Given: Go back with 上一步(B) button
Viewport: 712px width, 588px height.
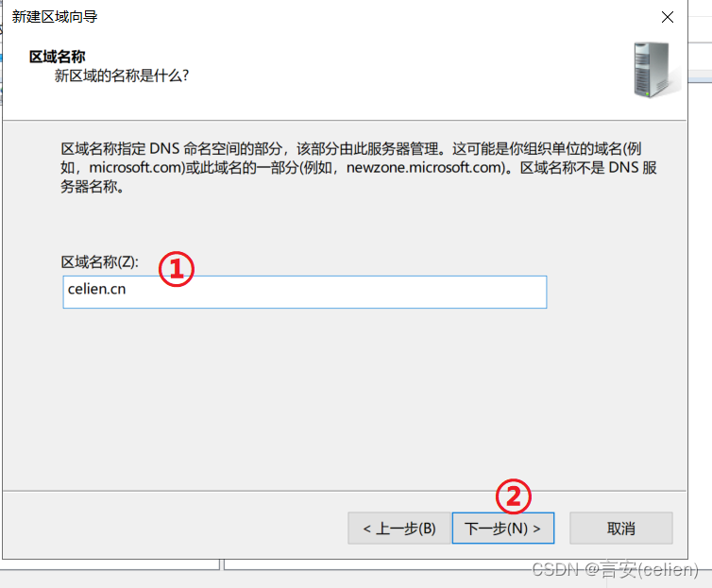Looking at the screenshot, I should [399, 529].
